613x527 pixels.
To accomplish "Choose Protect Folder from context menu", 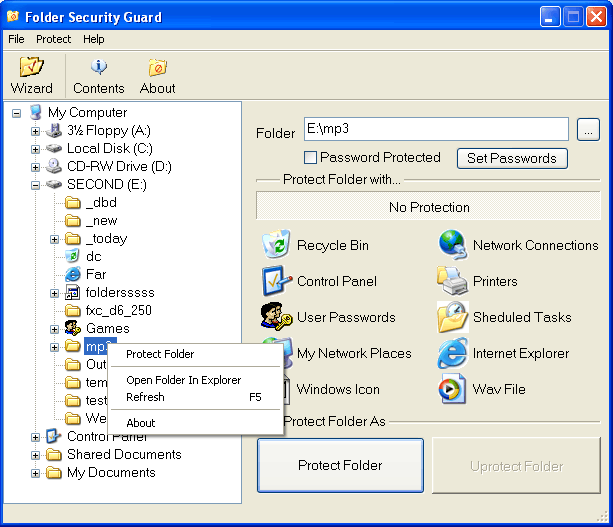I will tap(160, 354).
